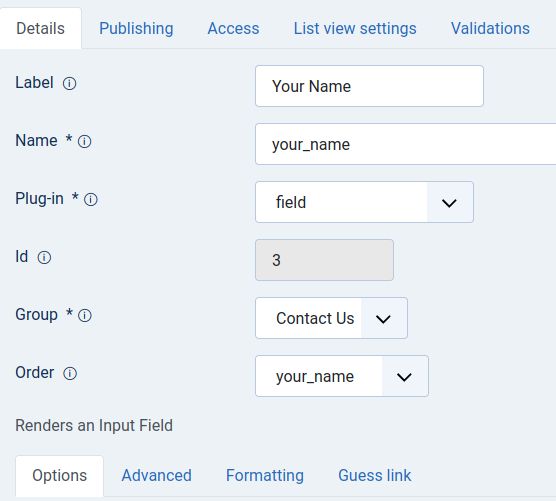Click the info icon beside Id
Image resolution: width=556 pixels, height=501 pixels.
[x=44, y=257]
